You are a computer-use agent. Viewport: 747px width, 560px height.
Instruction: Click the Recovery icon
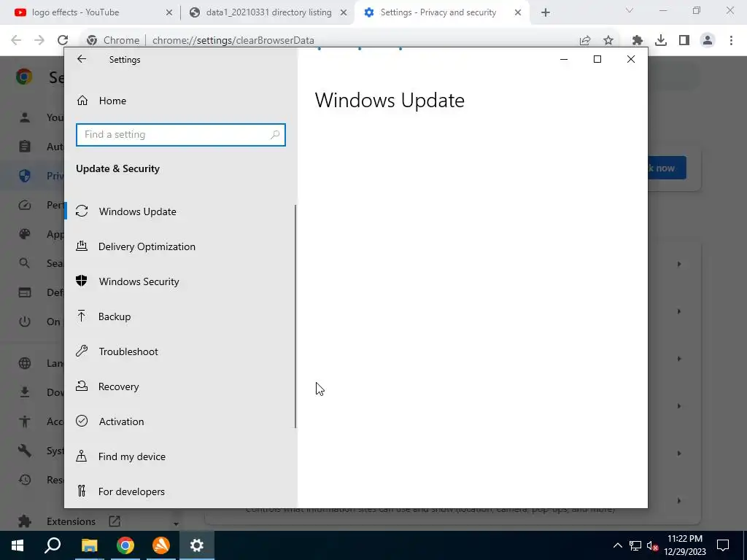tap(82, 386)
